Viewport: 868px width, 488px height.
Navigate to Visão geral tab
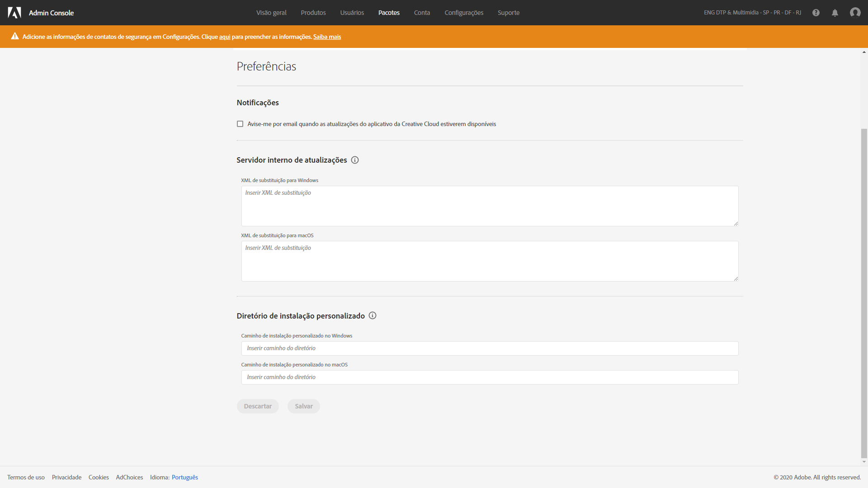pyautogui.click(x=271, y=13)
